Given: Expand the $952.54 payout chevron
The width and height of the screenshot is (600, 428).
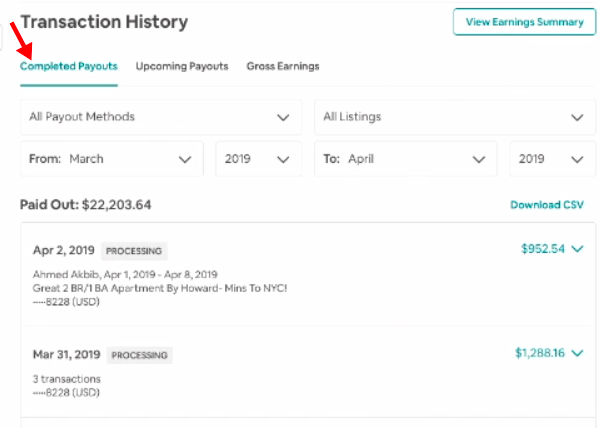Looking at the screenshot, I should click(x=577, y=249).
